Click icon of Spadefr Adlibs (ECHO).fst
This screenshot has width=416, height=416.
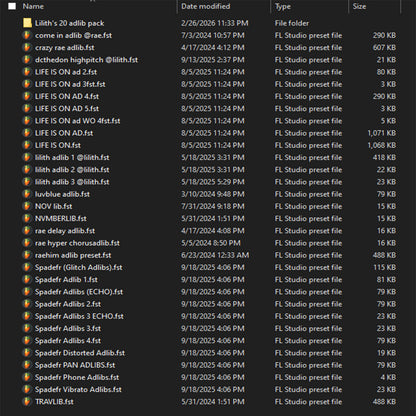pos(27,292)
